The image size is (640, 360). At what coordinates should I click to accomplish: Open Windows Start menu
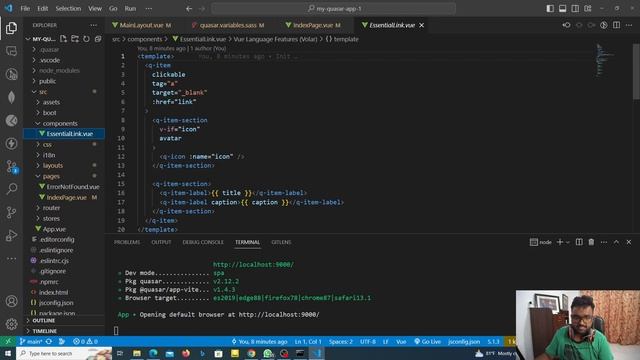coord(8,353)
